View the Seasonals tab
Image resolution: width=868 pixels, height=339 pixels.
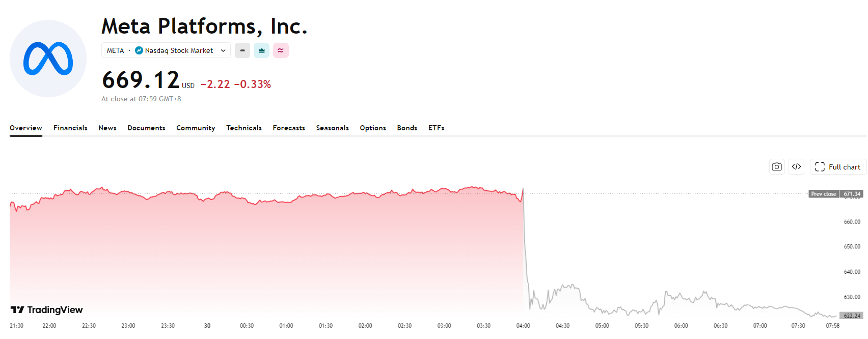point(332,128)
